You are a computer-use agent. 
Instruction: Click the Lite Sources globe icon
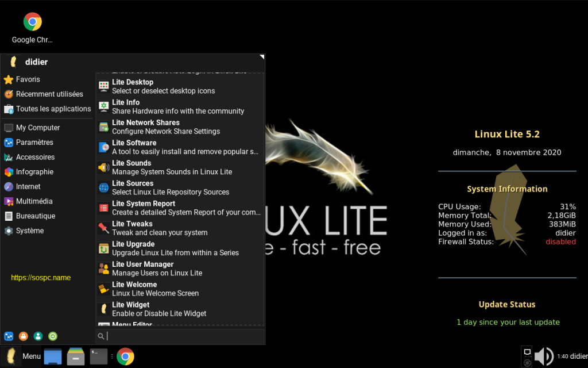(x=104, y=188)
